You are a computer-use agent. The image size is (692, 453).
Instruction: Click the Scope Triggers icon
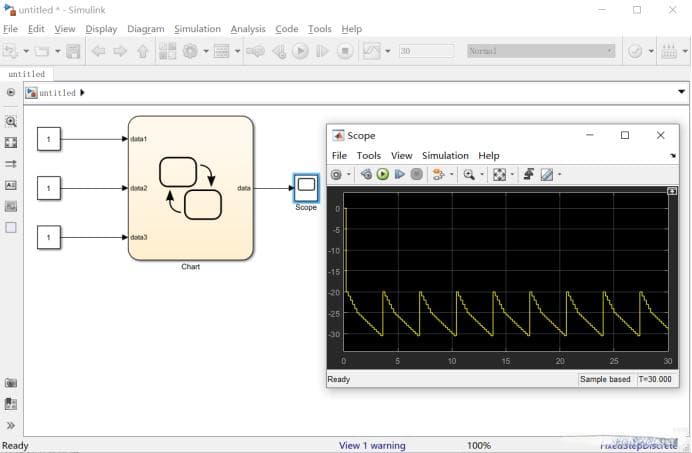coord(528,175)
